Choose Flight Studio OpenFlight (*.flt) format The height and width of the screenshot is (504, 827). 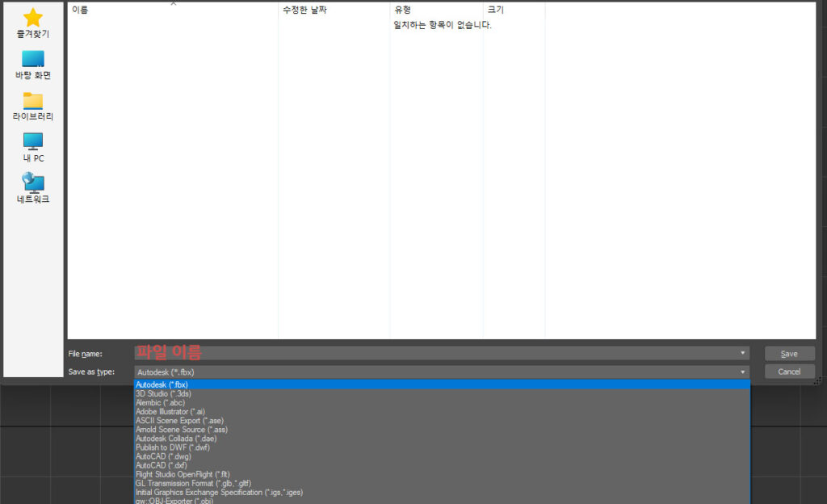tap(442, 474)
